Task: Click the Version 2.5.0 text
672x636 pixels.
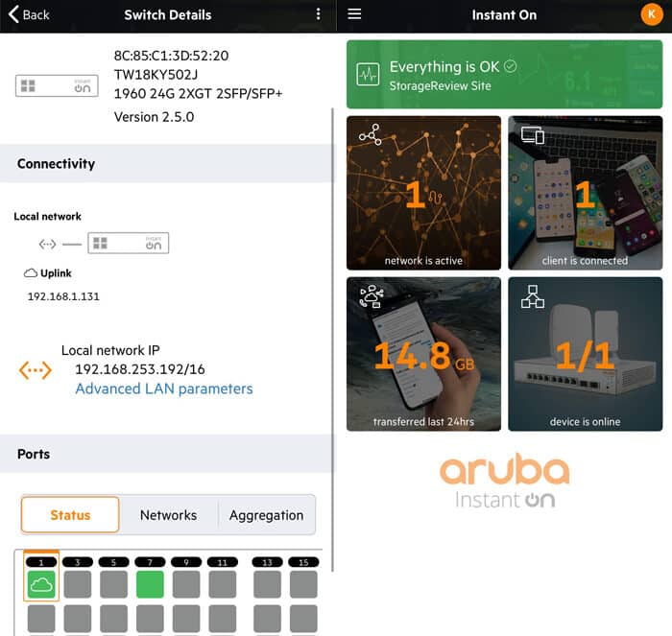Action: point(154,117)
